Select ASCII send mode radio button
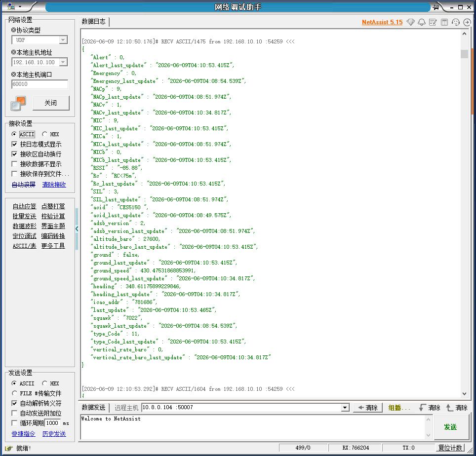Image resolution: width=476 pixels, height=456 pixels. pyautogui.click(x=14, y=383)
